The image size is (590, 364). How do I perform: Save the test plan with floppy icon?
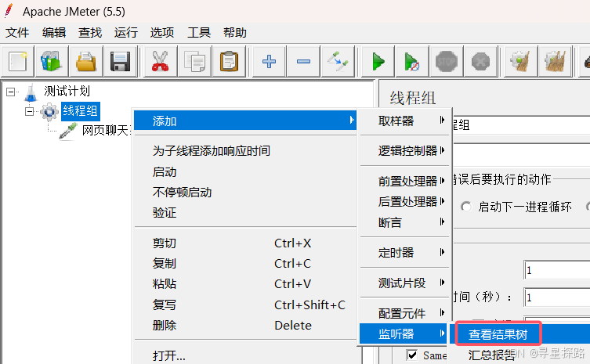point(120,61)
